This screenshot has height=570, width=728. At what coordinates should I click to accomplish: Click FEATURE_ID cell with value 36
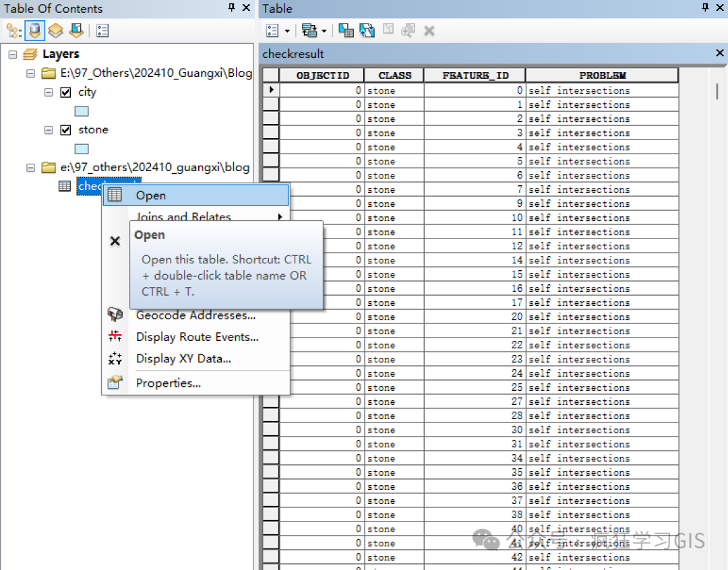tap(475, 486)
